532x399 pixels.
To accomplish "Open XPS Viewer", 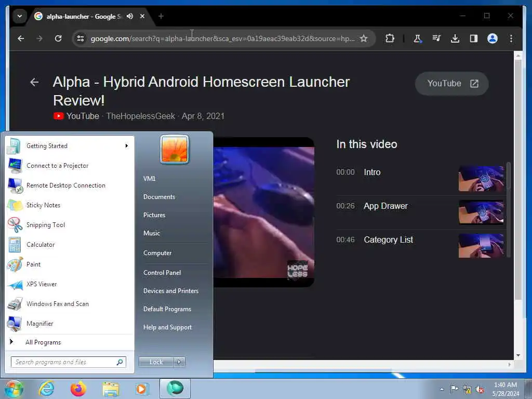I will click(70, 284).
